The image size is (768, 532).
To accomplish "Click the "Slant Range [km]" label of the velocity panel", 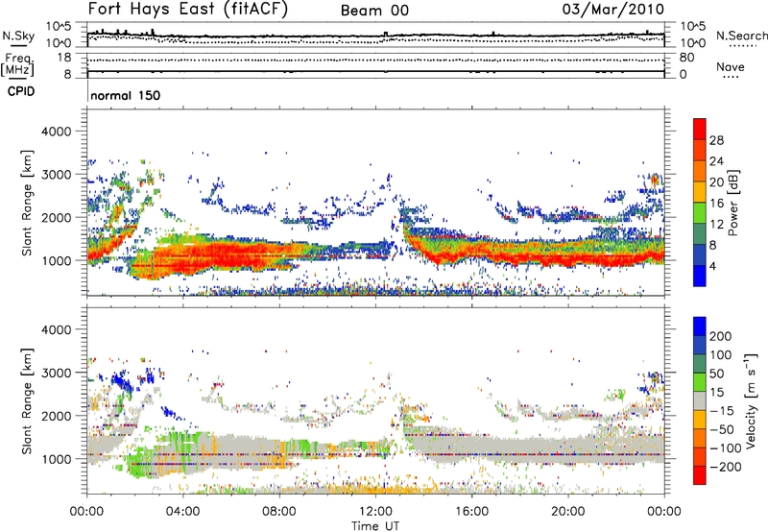I will click(27, 400).
